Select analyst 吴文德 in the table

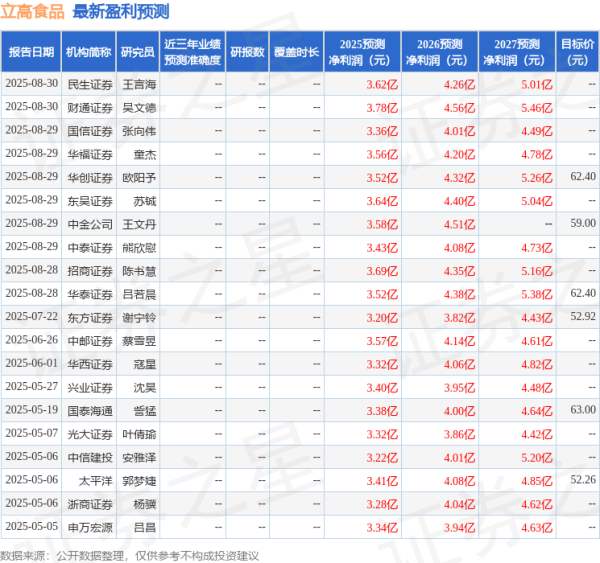(138, 107)
